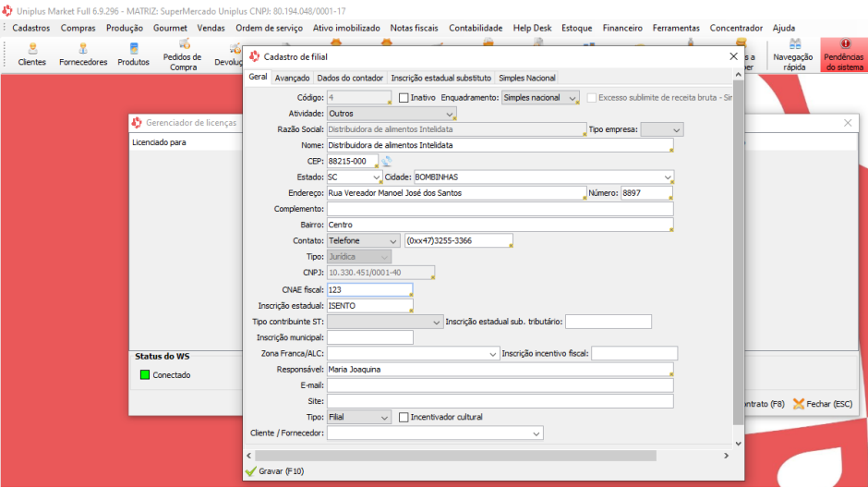This screenshot has height=488, width=868.
Task: Click the Endereço input field
Action: [456, 193]
